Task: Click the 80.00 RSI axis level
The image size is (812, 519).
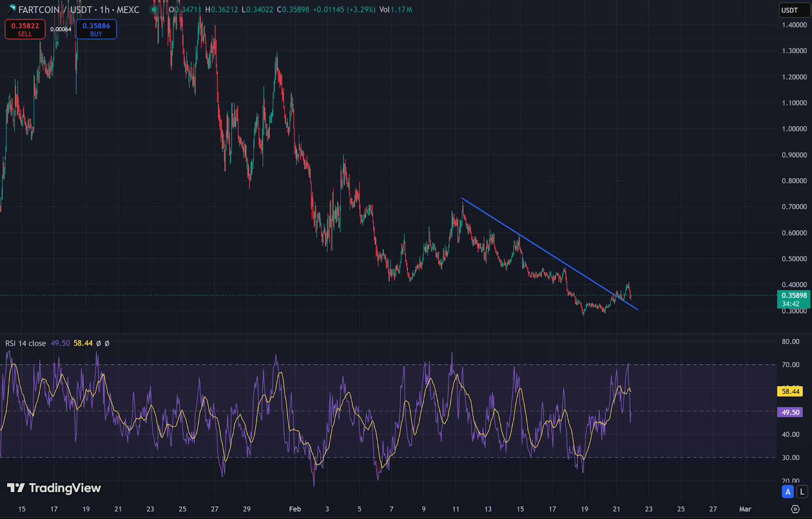Action: [x=791, y=342]
